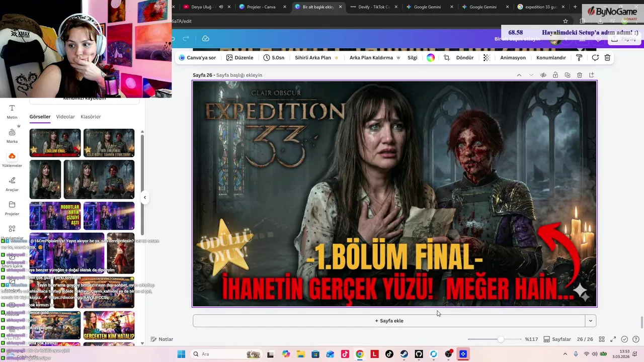The image size is (644, 362).
Task: Delete page 26 with page trash icon
Action: coord(580,75)
